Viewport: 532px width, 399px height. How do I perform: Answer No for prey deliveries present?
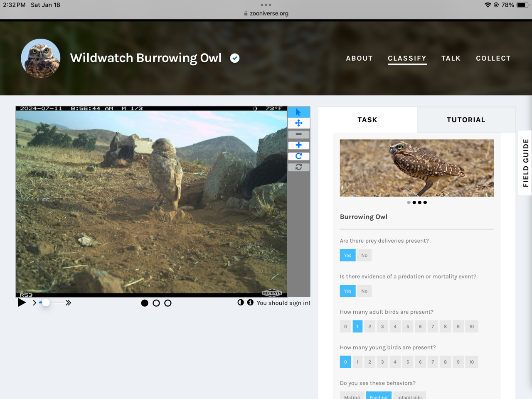point(365,255)
